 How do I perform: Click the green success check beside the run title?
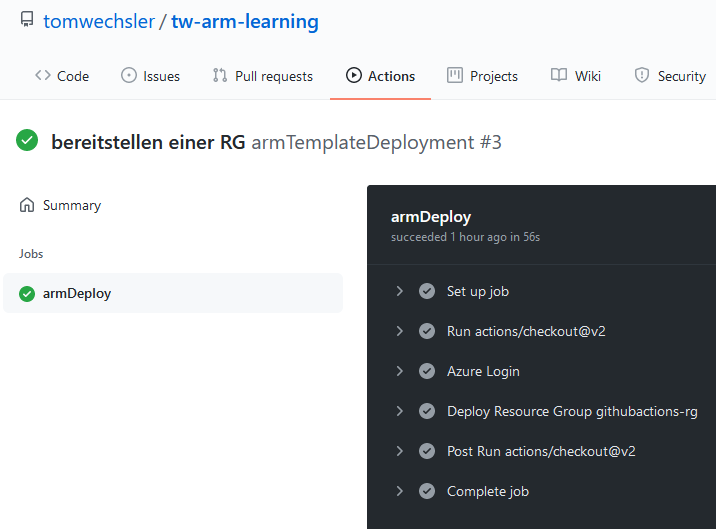[27, 140]
